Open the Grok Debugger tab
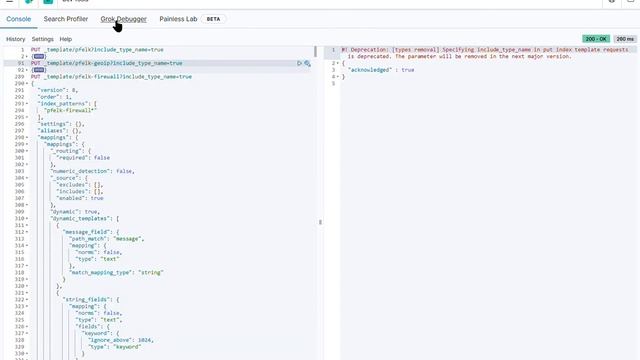 click(124, 19)
